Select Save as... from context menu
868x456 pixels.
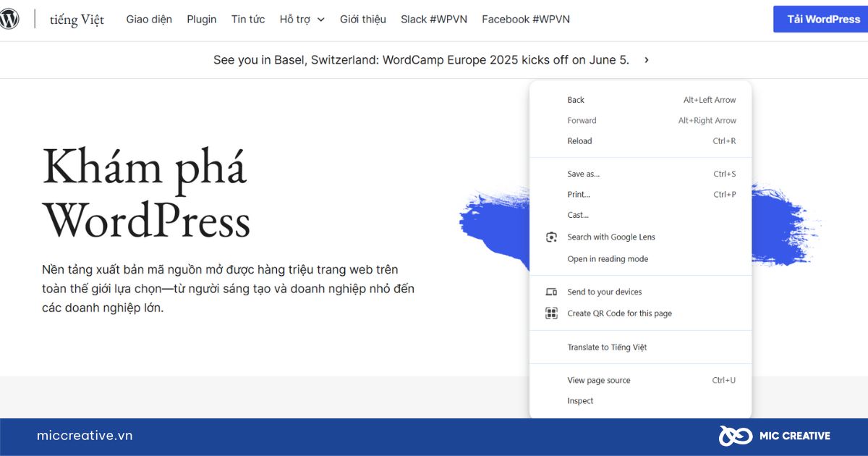pos(641,174)
